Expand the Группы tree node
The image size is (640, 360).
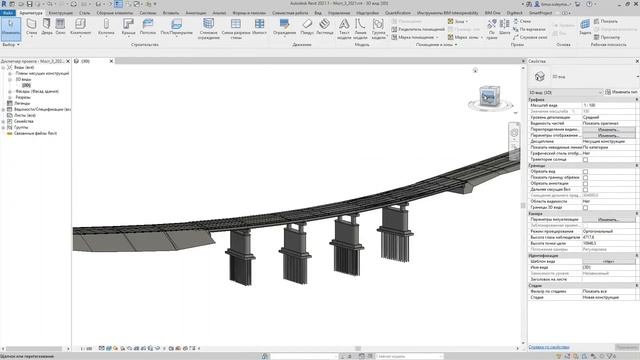tap(3, 127)
